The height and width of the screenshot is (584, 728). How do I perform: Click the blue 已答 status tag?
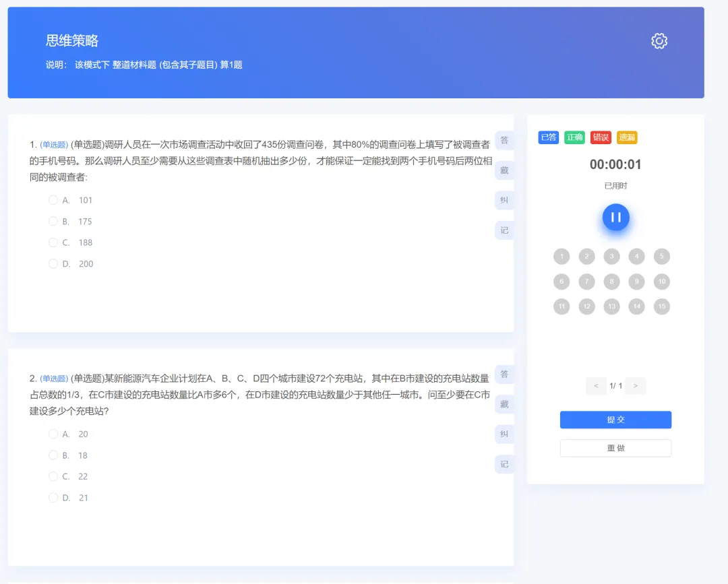point(548,137)
